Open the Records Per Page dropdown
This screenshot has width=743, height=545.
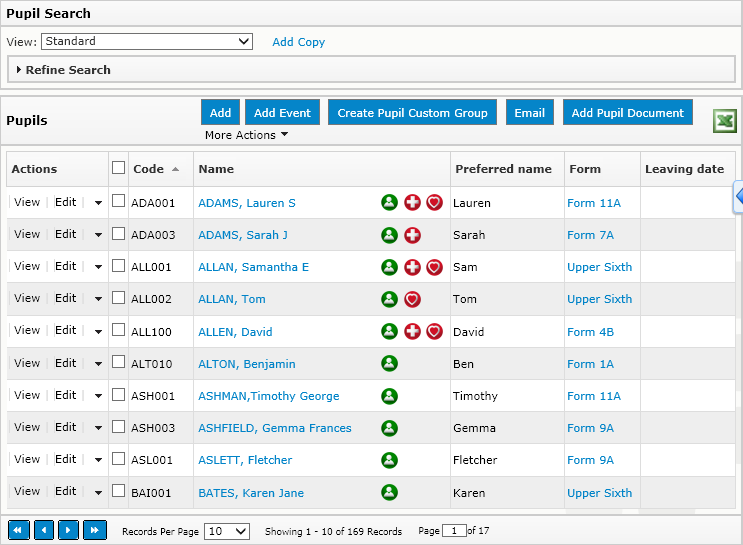click(x=226, y=532)
